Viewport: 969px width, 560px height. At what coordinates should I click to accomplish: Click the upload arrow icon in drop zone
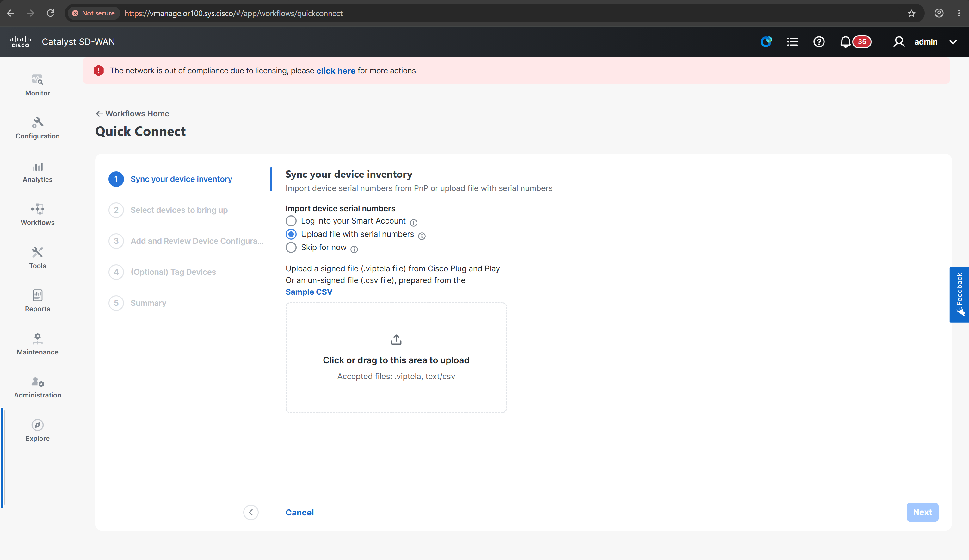396,340
